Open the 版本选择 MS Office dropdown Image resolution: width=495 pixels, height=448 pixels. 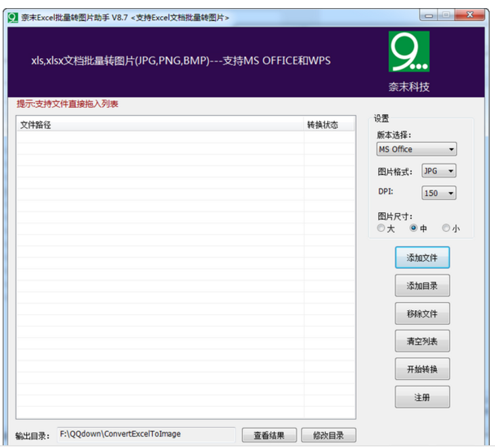[x=417, y=149]
